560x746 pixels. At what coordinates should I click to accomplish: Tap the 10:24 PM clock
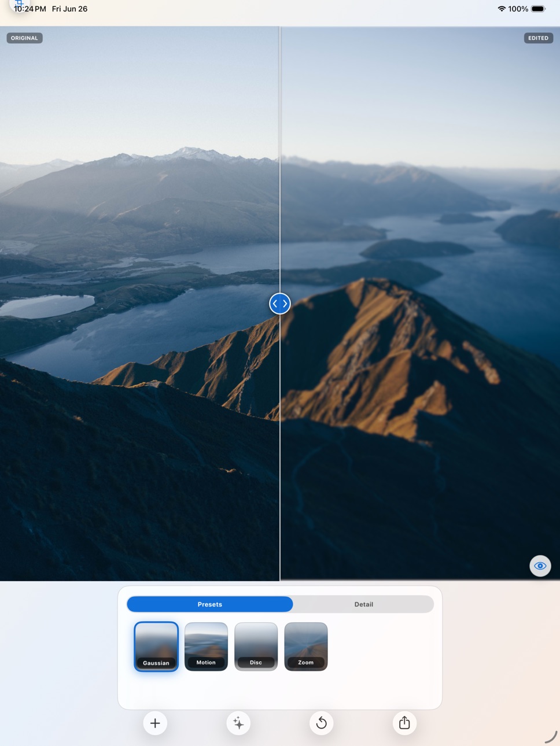[x=30, y=9]
